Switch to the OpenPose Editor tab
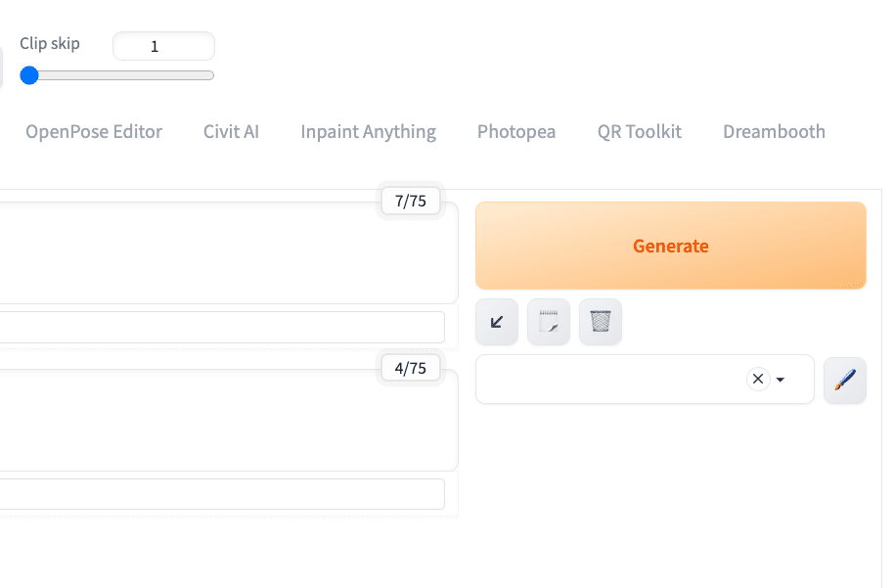This screenshot has height=588, width=895. coord(94,132)
